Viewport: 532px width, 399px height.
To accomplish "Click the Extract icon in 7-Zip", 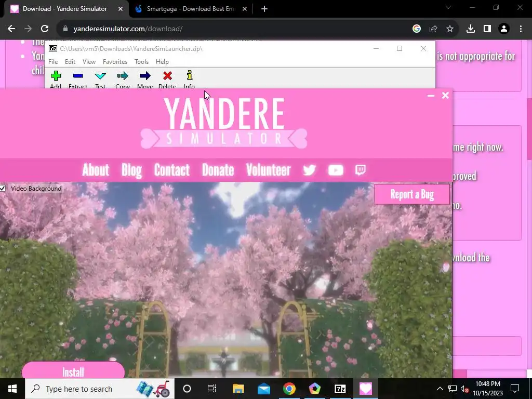I will click(x=78, y=79).
